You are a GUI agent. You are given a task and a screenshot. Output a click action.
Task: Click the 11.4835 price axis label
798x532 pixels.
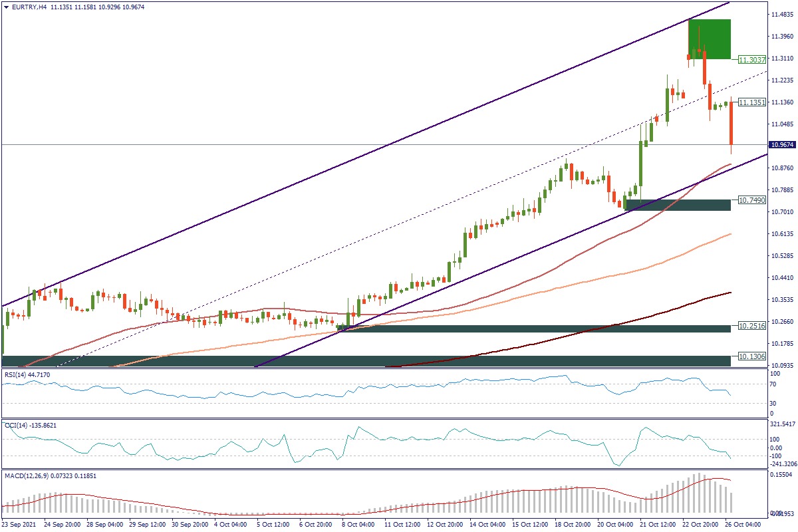pyautogui.click(x=781, y=14)
